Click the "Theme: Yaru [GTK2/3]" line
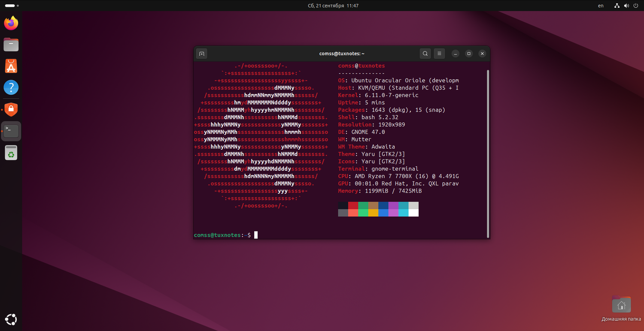This screenshot has width=644, height=331. (x=371, y=154)
